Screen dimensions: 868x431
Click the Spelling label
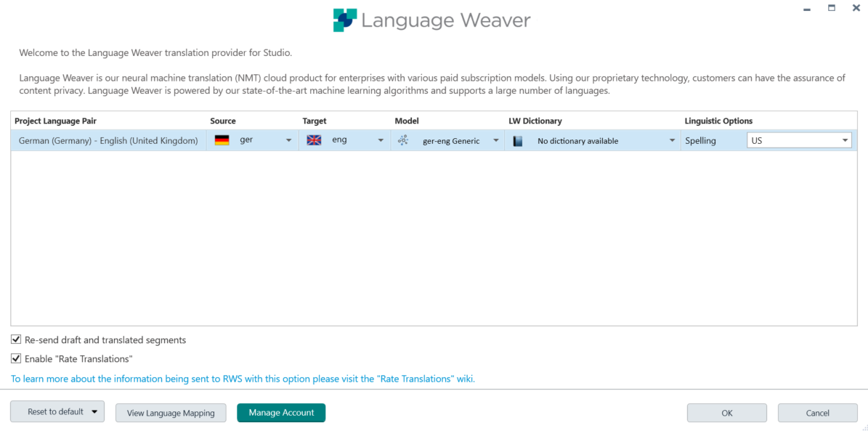700,141
